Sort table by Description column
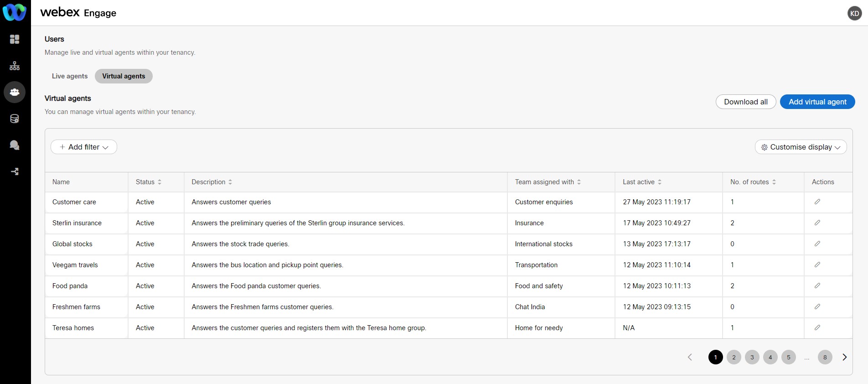This screenshot has width=868, height=384. point(230,182)
